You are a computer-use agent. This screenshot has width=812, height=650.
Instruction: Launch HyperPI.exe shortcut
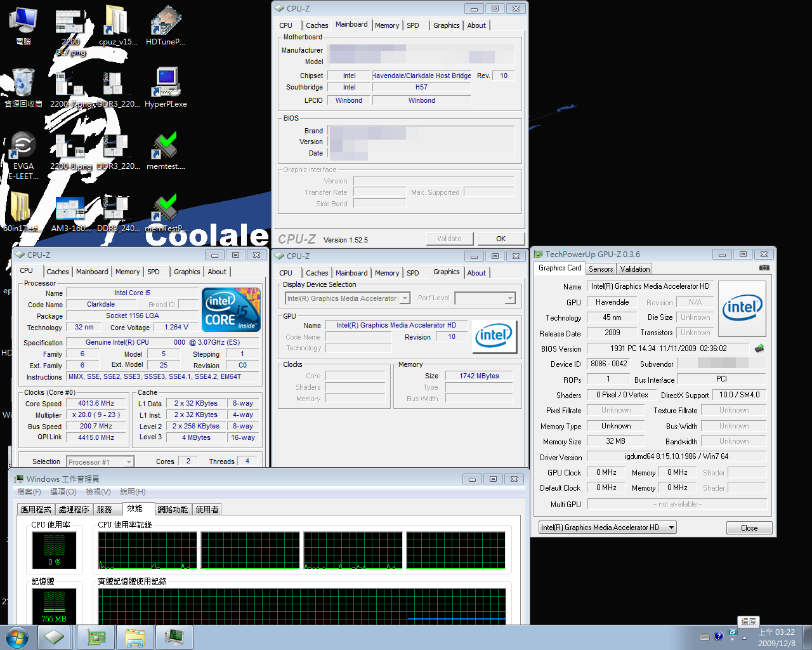[x=166, y=88]
